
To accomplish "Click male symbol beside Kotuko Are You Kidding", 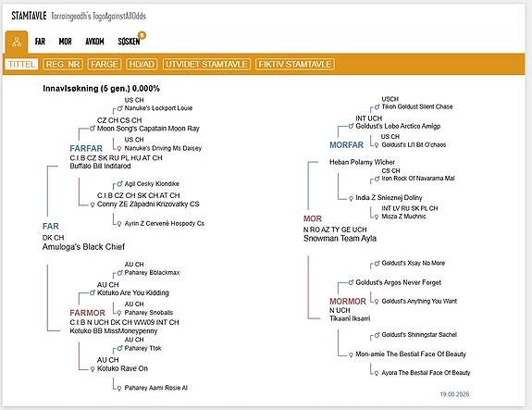I will [x=92, y=292].
